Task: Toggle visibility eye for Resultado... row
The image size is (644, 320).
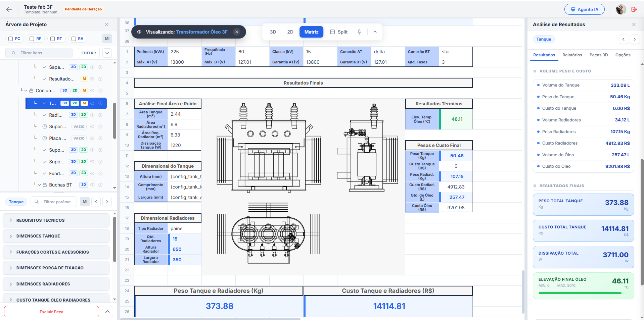Action: 92,79
